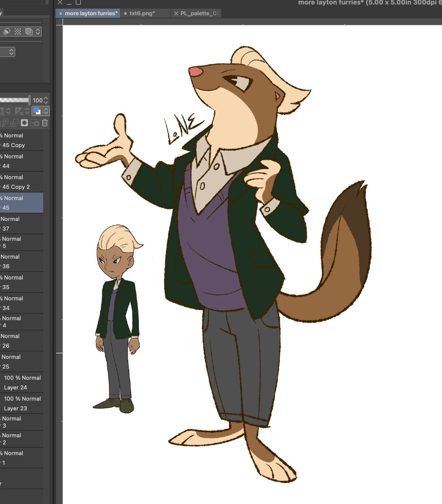Select the layer named 45 Copy
The width and height of the screenshot is (442, 504).
pyautogui.click(x=20, y=141)
